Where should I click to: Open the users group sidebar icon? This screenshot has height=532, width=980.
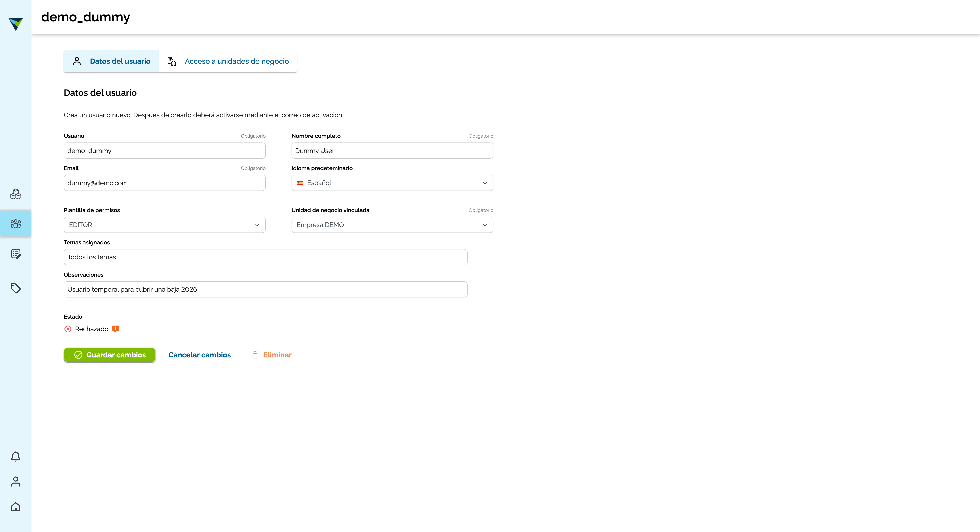coord(16,224)
